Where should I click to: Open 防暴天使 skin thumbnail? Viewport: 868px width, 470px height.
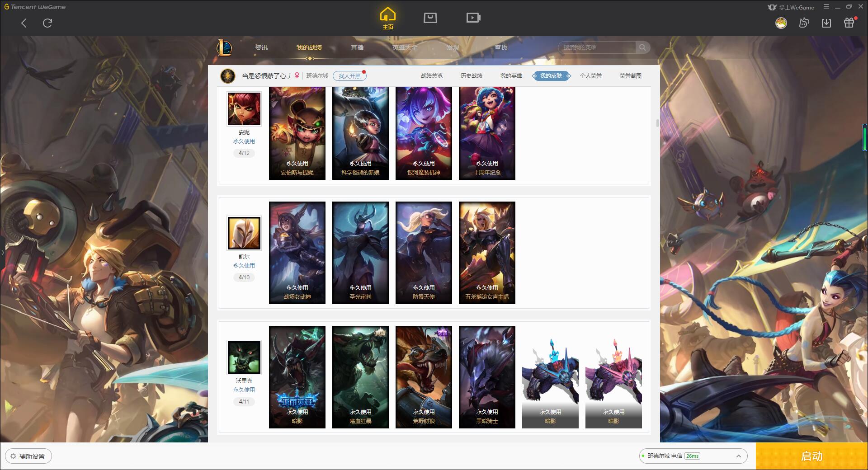pos(424,253)
